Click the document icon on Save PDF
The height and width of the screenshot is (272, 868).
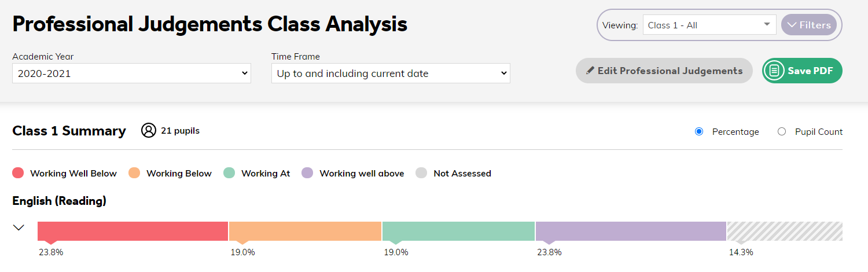click(x=774, y=71)
